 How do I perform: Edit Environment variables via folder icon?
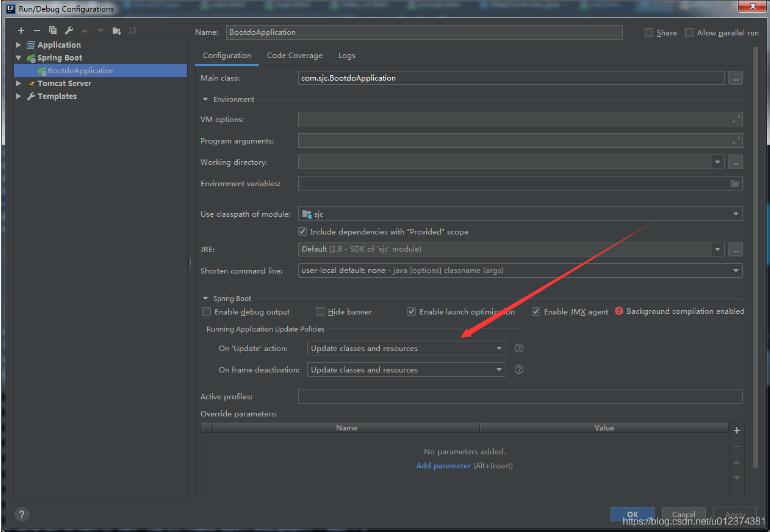[x=735, y=183]
